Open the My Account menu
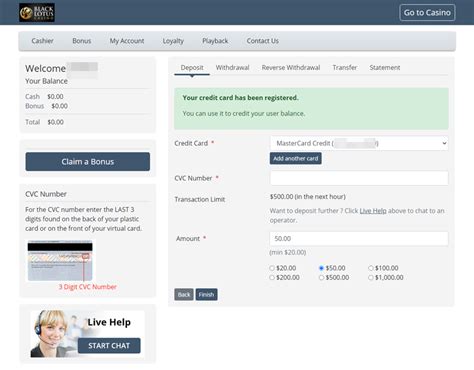Screen dimensions: 474x370 click(x=127, y=41)
